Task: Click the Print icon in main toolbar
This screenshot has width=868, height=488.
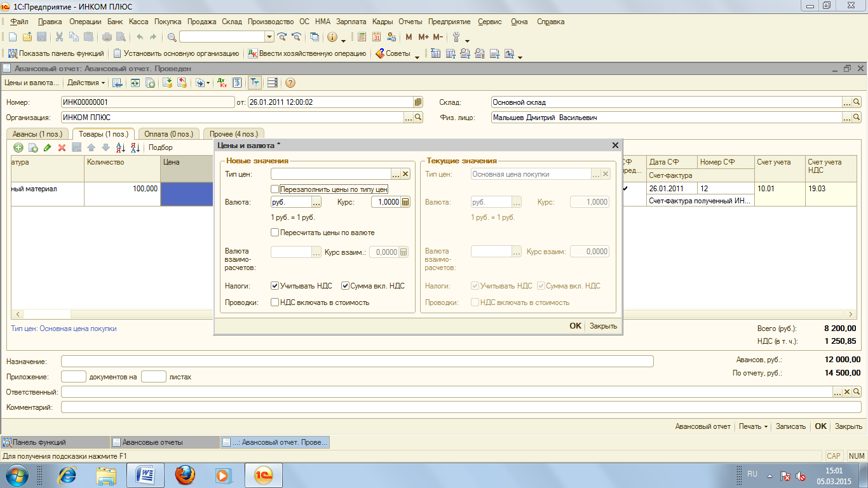Action: 107,37
